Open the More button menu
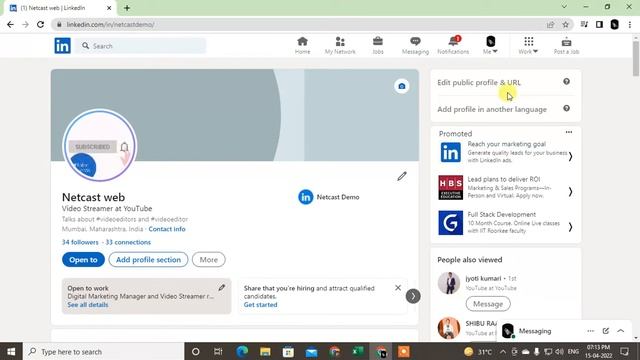Screen dimensions: 640x360 click(x=209, y=260)
